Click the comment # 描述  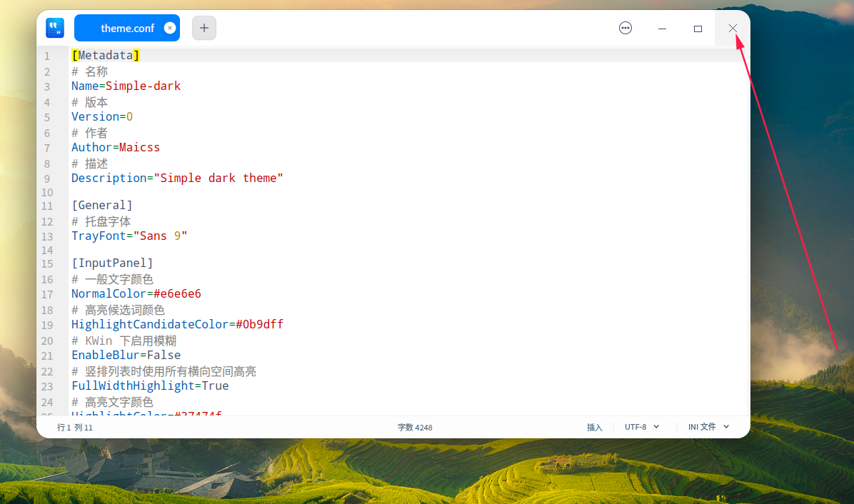click(x=89, y=163)
